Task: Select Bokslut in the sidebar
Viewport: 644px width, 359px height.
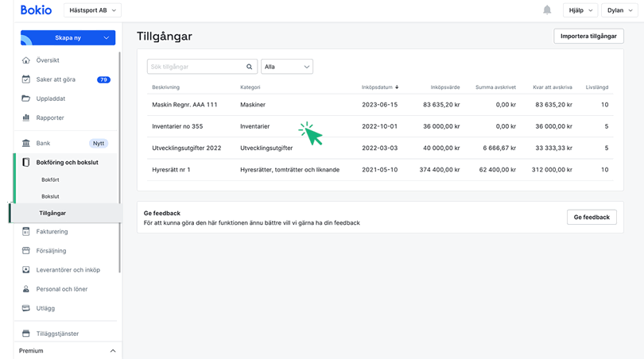Action: coord(50,196)
